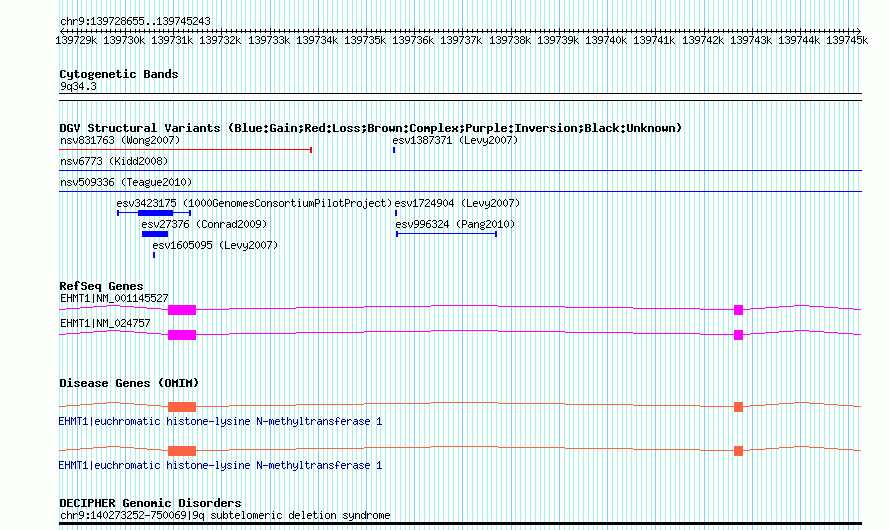Open the nsv831763 (Wong2007) variant label
This screenshot has width=890, height=530.
[120, 140]
